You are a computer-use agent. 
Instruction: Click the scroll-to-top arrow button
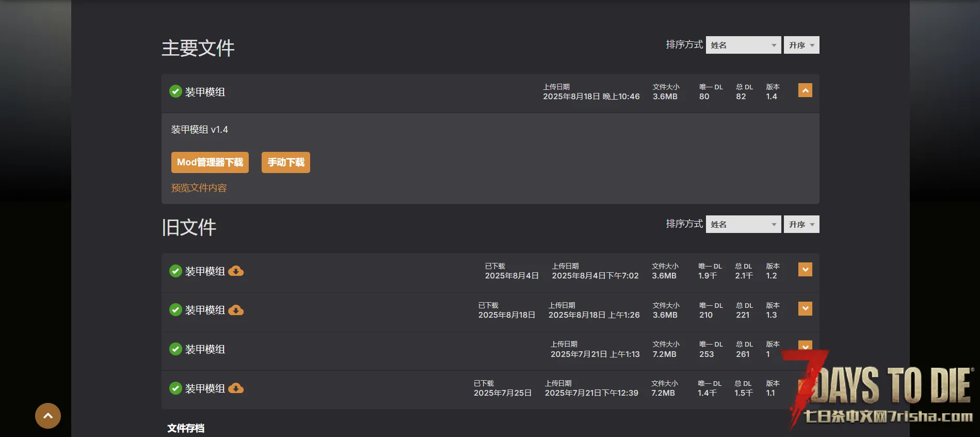[48, 416]
